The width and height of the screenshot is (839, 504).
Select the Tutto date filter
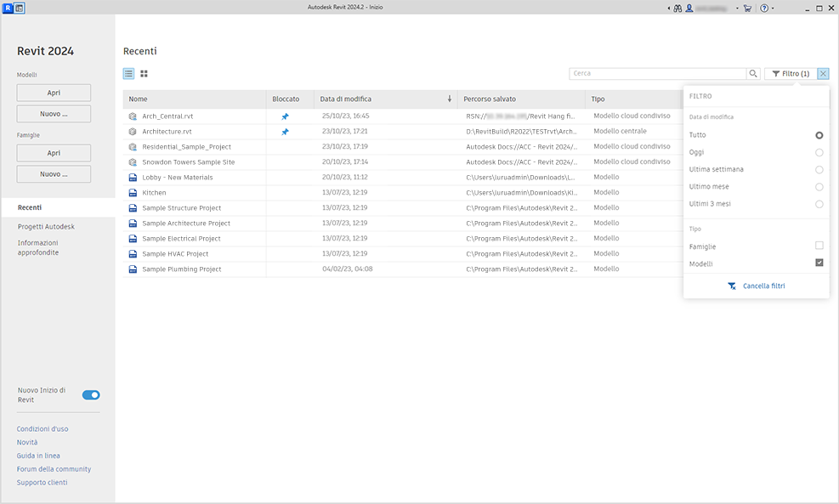tap(819, 135)
